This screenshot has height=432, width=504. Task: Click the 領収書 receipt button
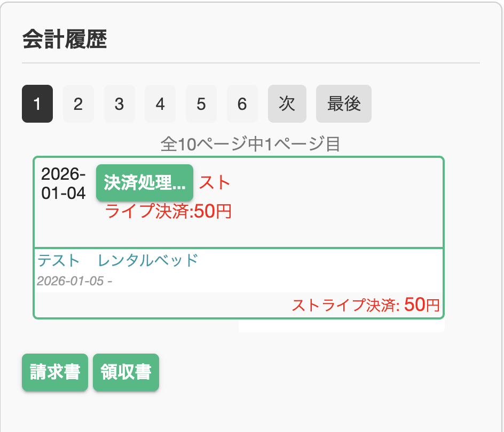(x=126, y=372)
